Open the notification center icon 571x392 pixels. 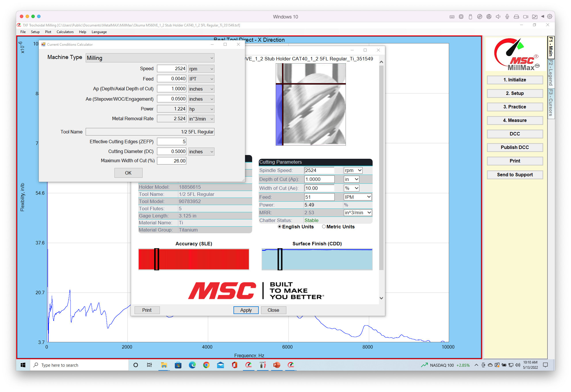(x=545, y=365)
